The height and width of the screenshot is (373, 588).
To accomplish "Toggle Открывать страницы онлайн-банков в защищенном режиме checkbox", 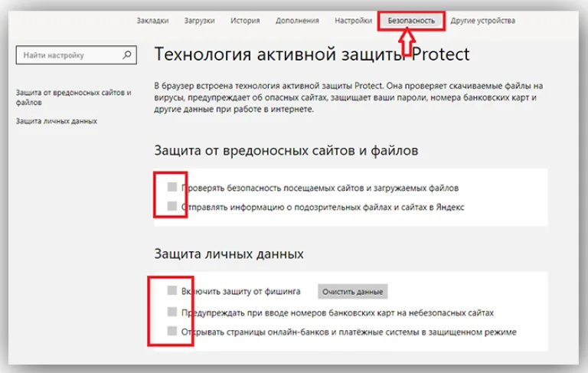I will click(171, 331).
